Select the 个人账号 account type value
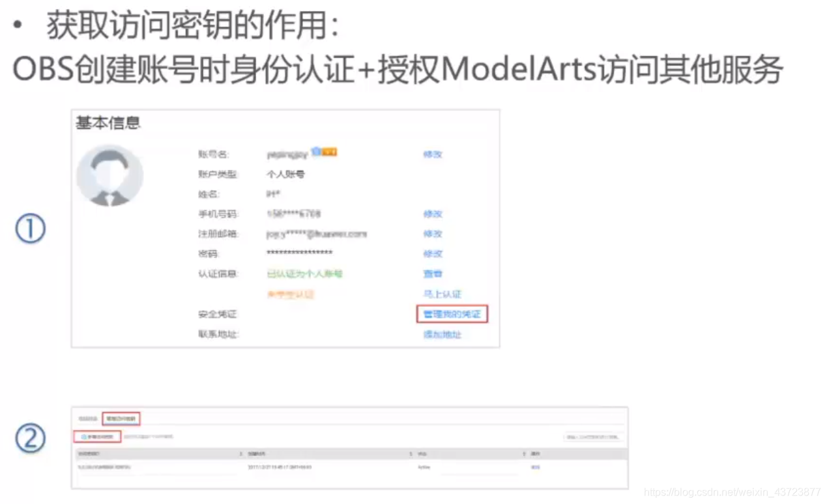 tap(285, 174)
